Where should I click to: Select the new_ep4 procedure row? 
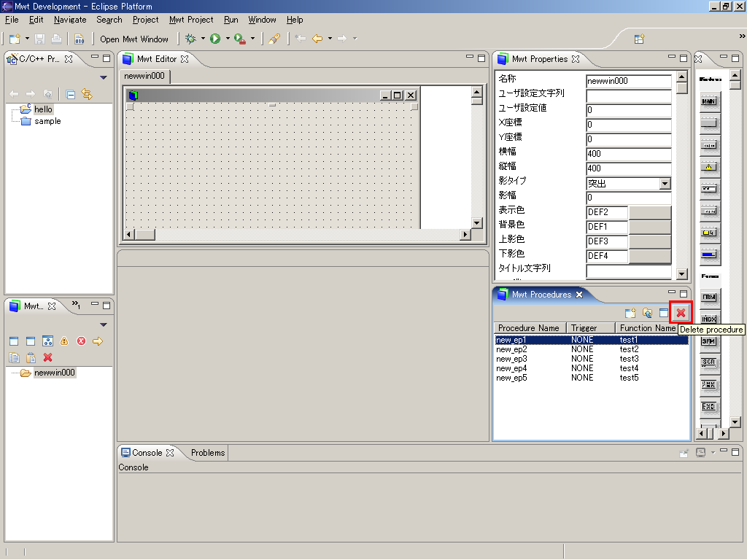click(x=591, y=368)
